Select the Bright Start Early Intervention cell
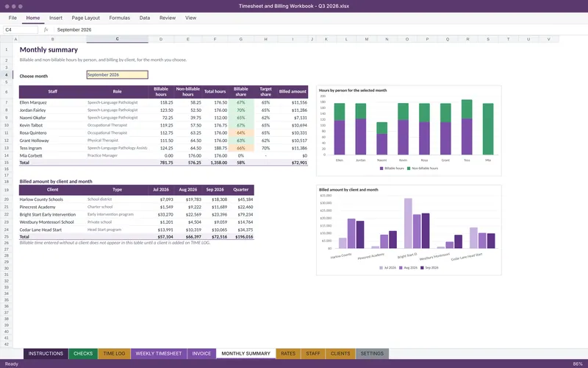 pos(52,214)
